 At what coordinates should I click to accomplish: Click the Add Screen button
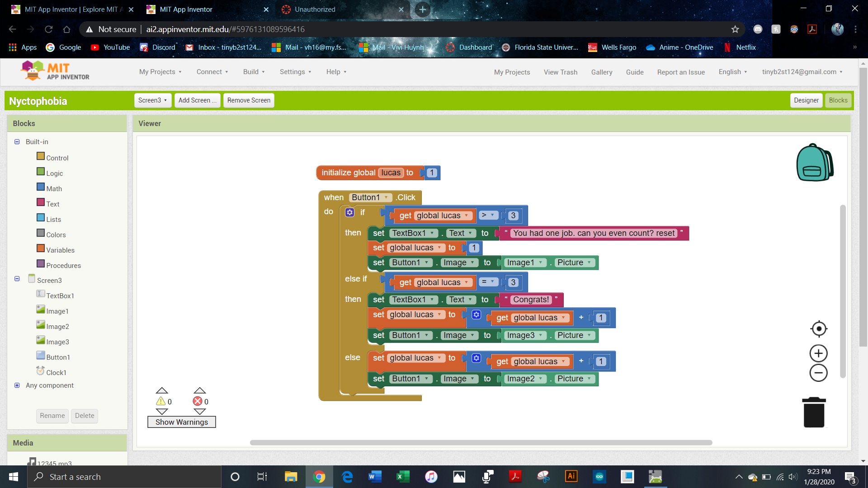(197, 100)
